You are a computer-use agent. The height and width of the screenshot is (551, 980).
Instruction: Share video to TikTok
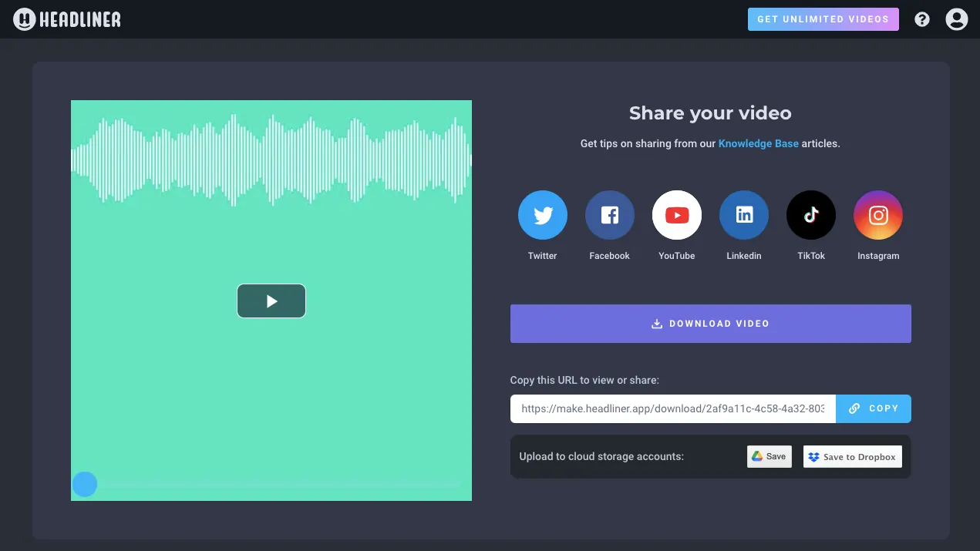pyautogui.click(x=811, y=215)
